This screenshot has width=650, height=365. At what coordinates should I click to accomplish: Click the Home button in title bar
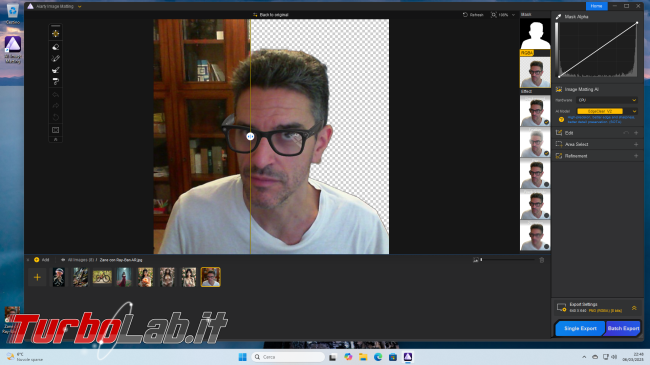tap(597, 6)
